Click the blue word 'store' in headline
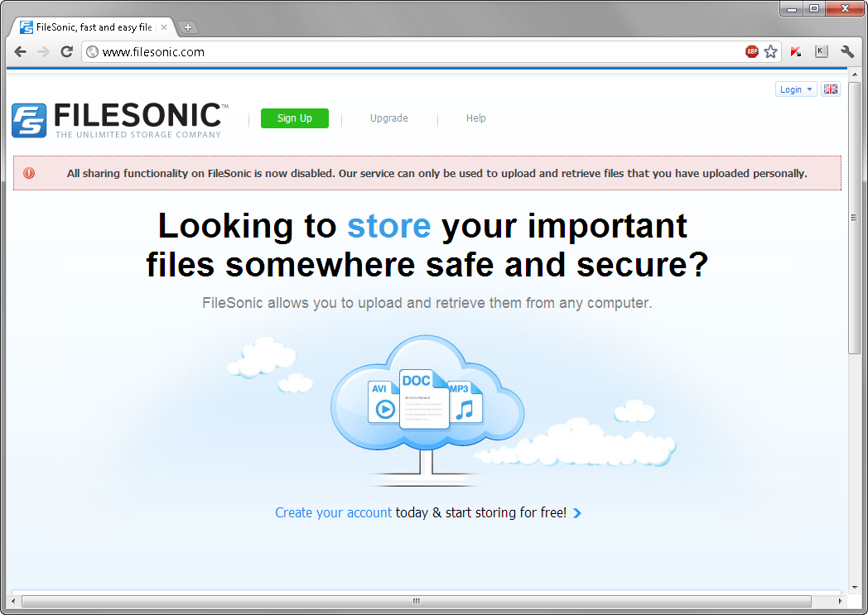Screen dimensions: 868x615 pos(388,226)
